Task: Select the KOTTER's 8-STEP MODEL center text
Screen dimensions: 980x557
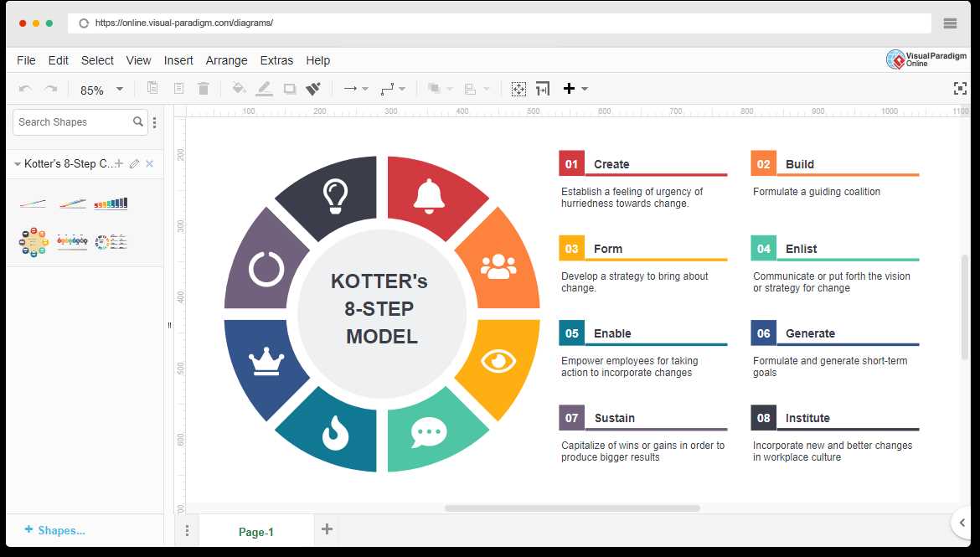Action: click(380, 309)
